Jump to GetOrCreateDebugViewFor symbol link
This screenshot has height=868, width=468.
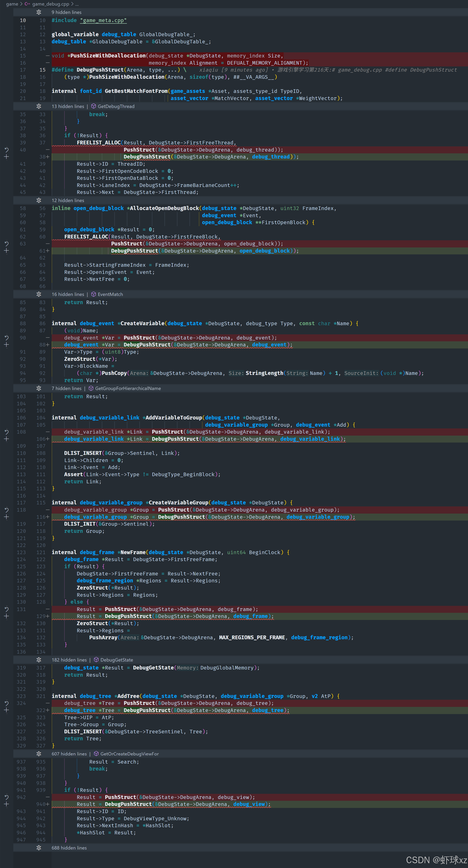(129, 754)
